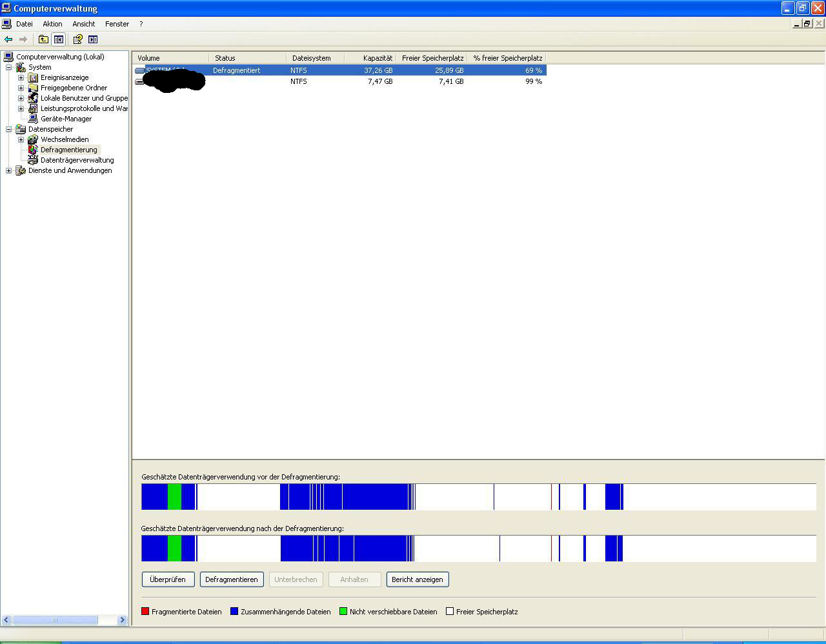
Task: Click the Defragmentieren button
Action: [232, 579]
